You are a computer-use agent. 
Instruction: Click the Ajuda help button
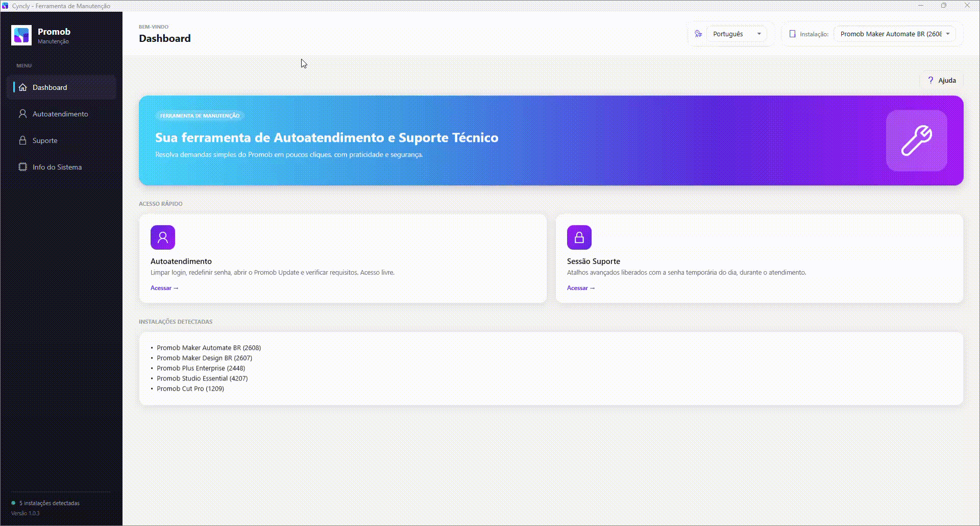point(942,80)
